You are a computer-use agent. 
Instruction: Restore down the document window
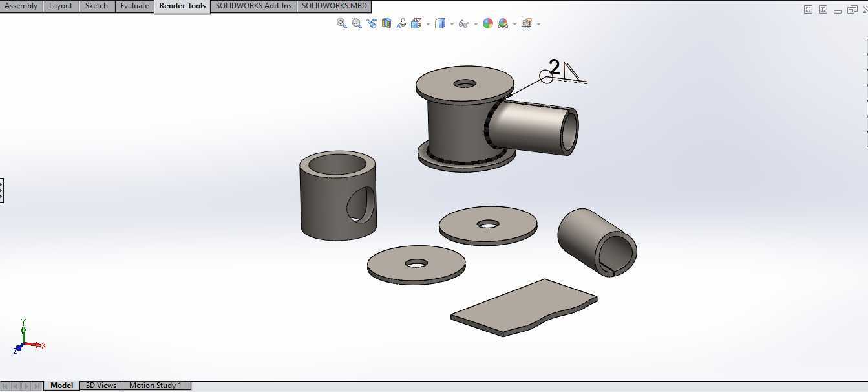coord(852,10)
